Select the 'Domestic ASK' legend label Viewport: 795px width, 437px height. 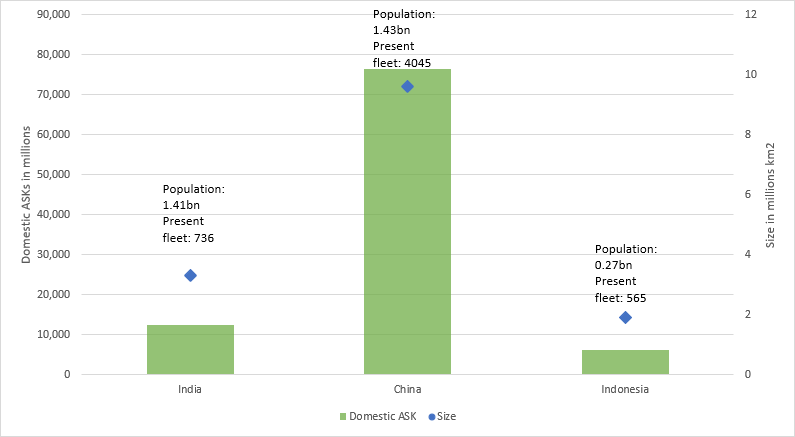[382, 416]
